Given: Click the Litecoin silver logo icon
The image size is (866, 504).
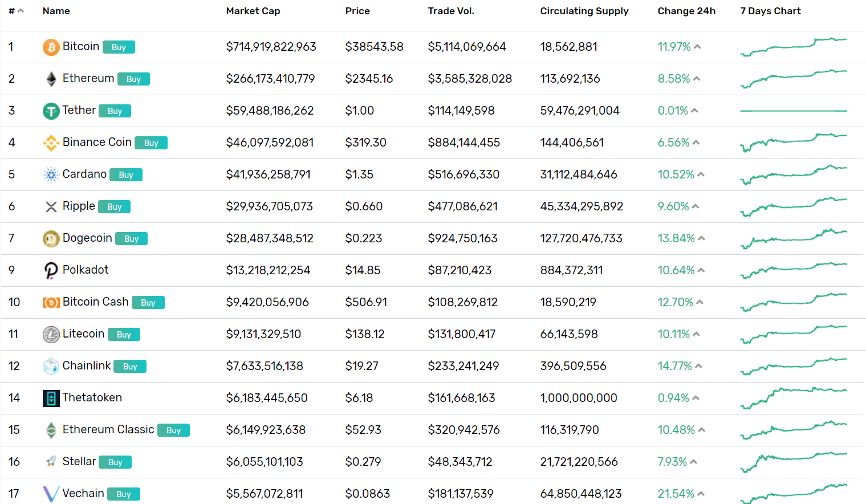Looking at the screenshot, I should [x=51, y=334].
